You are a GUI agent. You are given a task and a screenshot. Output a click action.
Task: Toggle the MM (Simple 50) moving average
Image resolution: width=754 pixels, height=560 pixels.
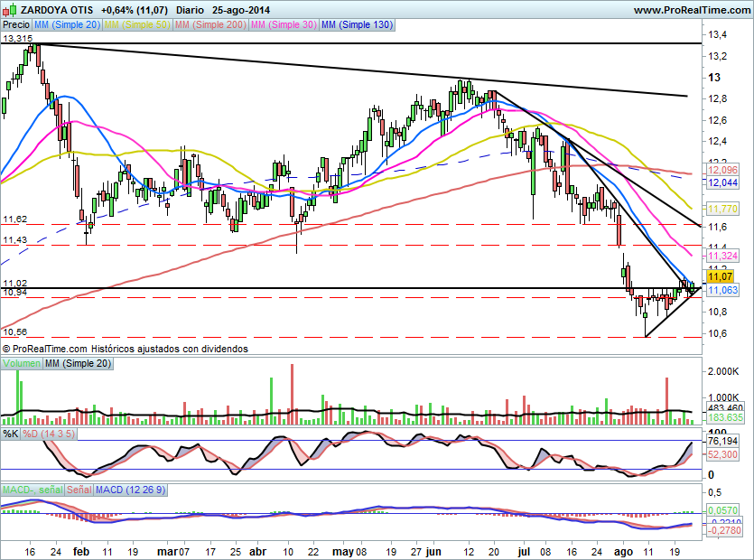click(137, 25)
